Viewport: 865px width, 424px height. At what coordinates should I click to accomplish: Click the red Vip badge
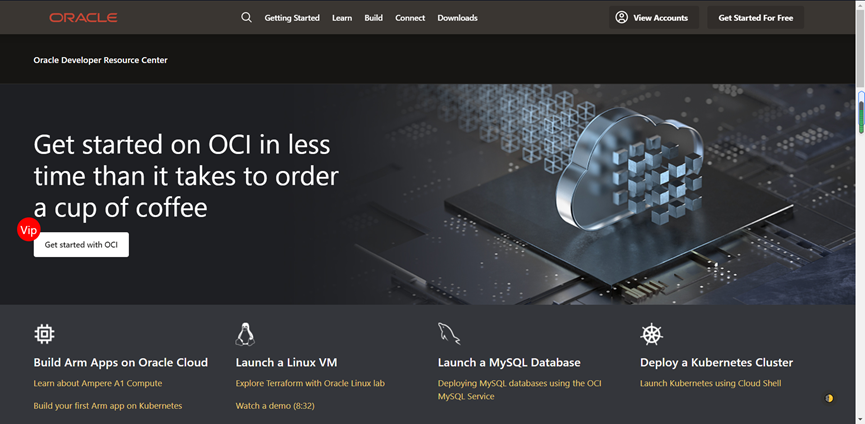coord(29,230)
